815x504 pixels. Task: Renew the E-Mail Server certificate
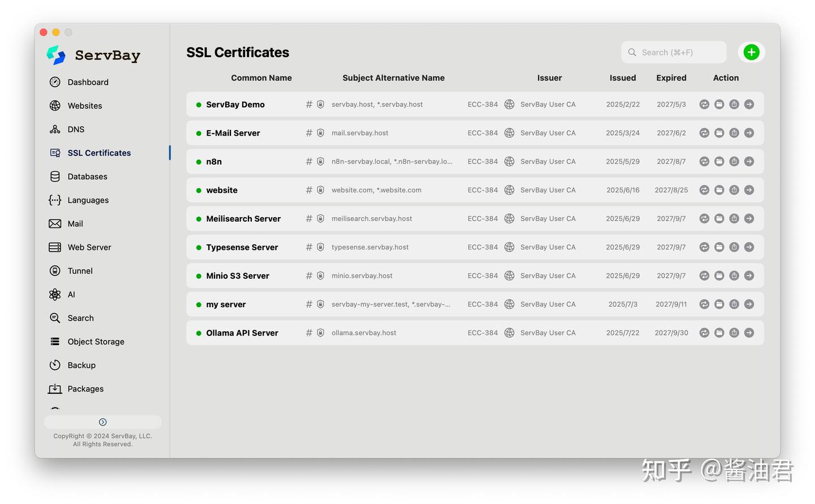[704, 133]
